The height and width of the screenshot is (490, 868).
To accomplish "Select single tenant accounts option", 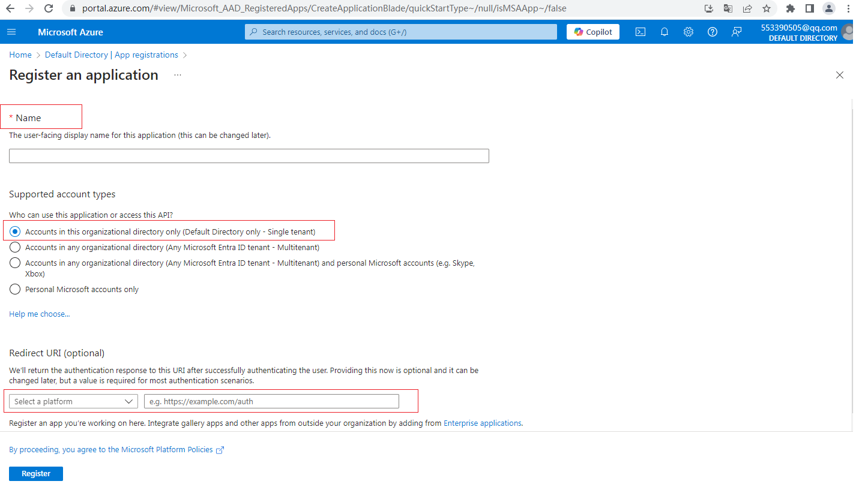I will (x=162, y=232).
